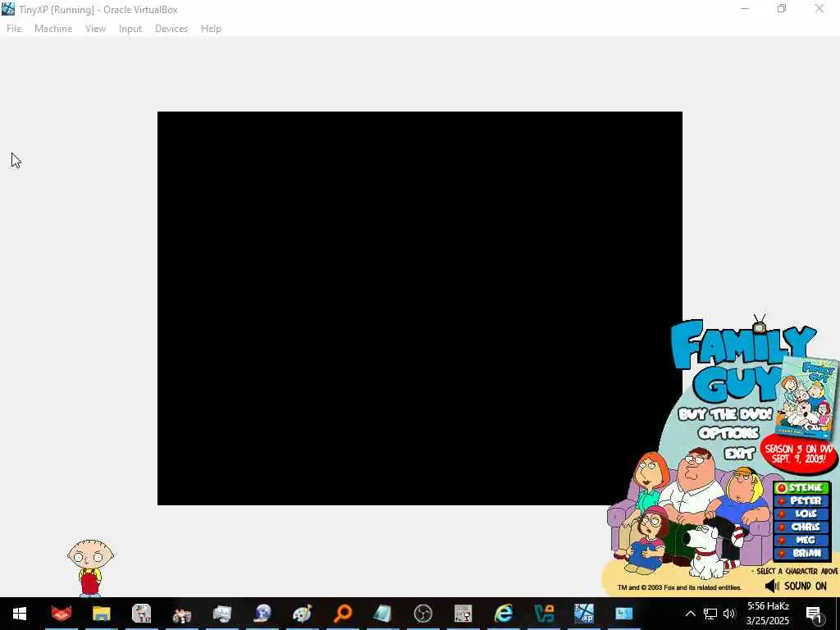Select Peter character option

(x=802, y=501)
